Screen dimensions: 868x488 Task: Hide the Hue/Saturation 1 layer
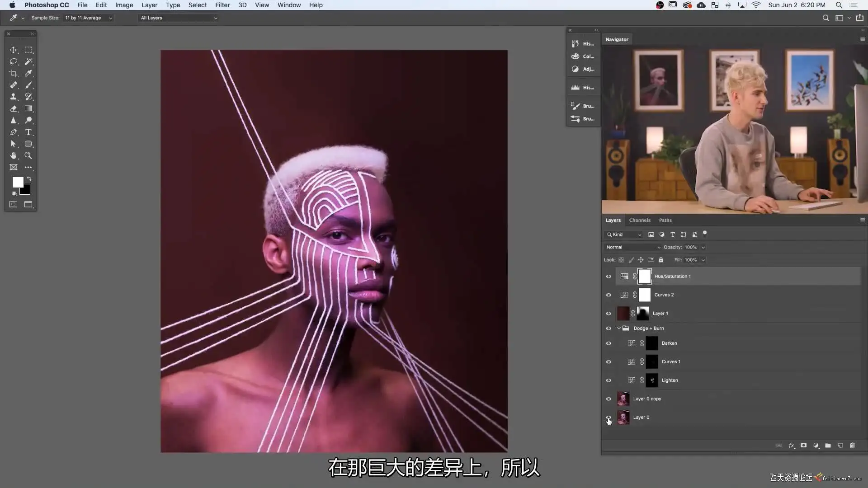(x=609, y=277)
